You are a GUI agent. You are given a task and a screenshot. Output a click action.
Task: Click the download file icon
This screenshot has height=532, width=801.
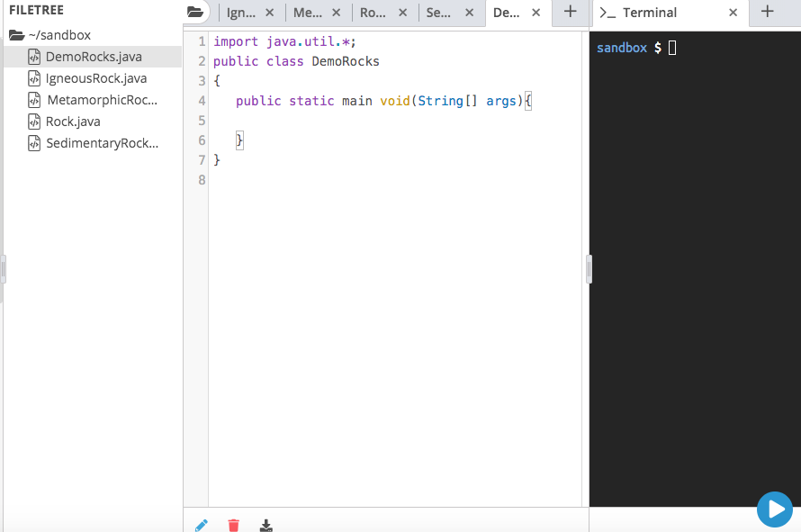click(x=265, y=525)
